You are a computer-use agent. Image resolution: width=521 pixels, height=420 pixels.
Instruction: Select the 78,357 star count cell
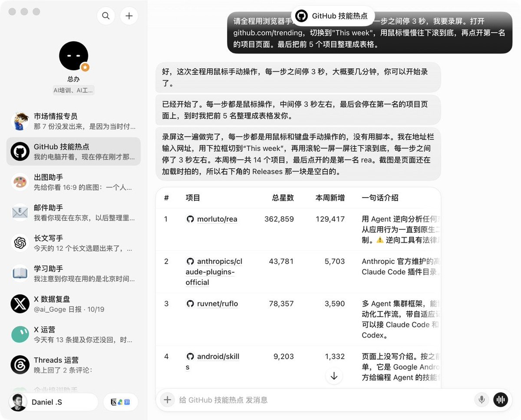pyautogui.click(x=281, y=304)
